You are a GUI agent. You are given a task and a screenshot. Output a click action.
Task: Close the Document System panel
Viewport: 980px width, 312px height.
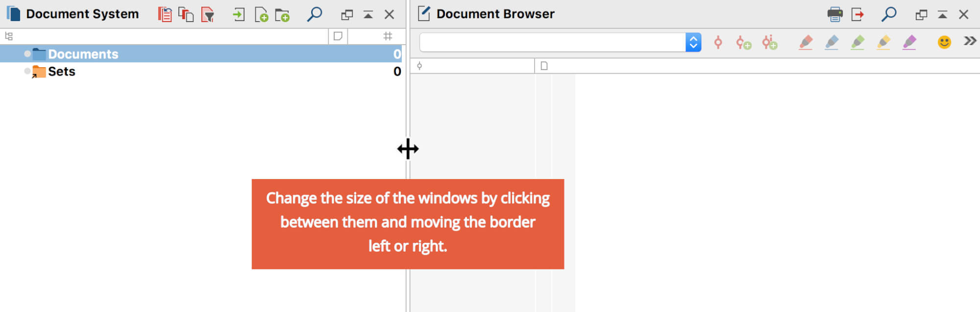389,15
